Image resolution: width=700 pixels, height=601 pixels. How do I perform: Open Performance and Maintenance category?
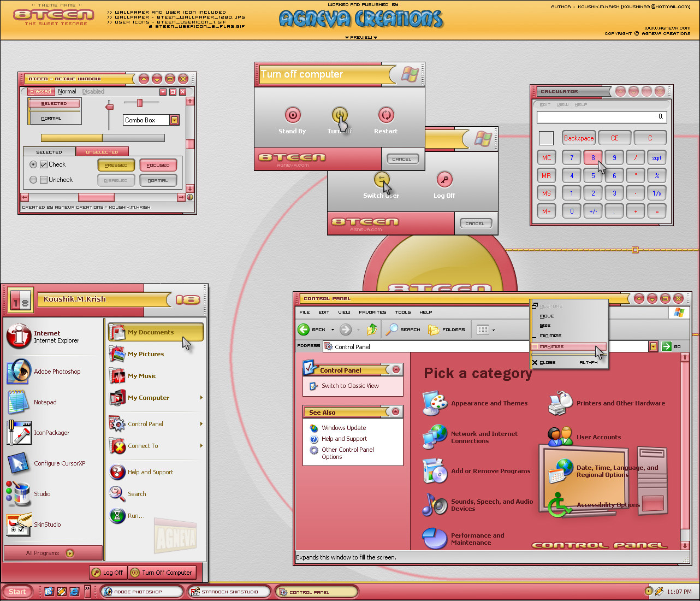(x=463, y=539)
